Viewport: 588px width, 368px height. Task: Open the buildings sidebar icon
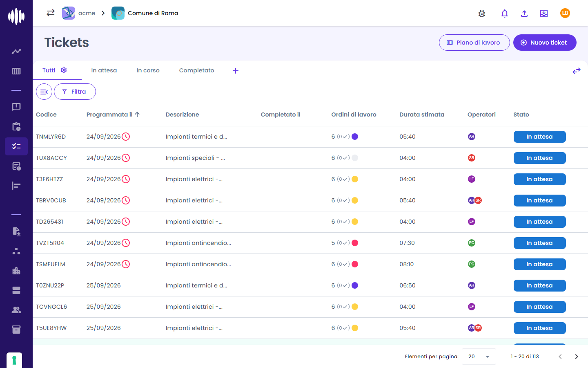point(16,271)
